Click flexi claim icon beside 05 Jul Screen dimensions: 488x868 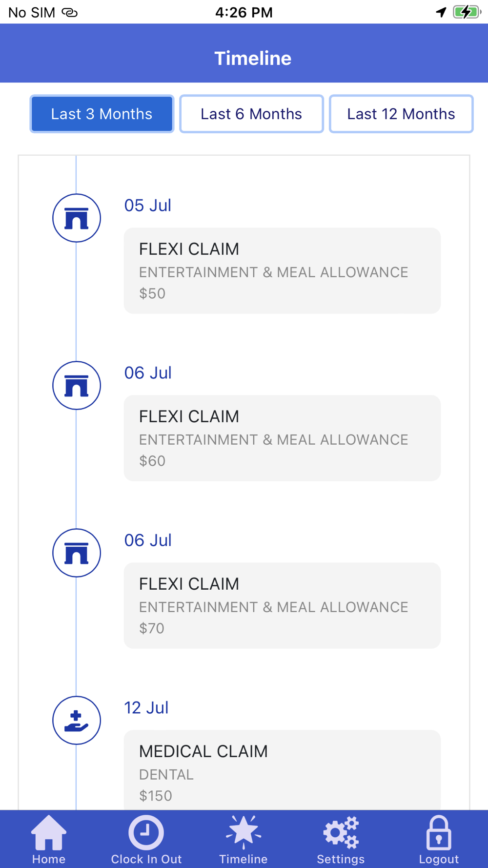point(77,218)
